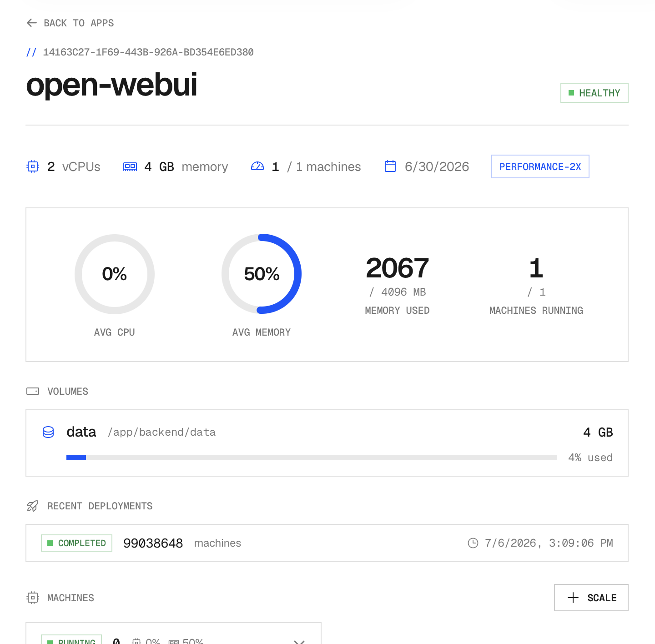Viewport: 655px width, 644px height.
Task: Click the data volume database icon
Action: coord(48,432)
